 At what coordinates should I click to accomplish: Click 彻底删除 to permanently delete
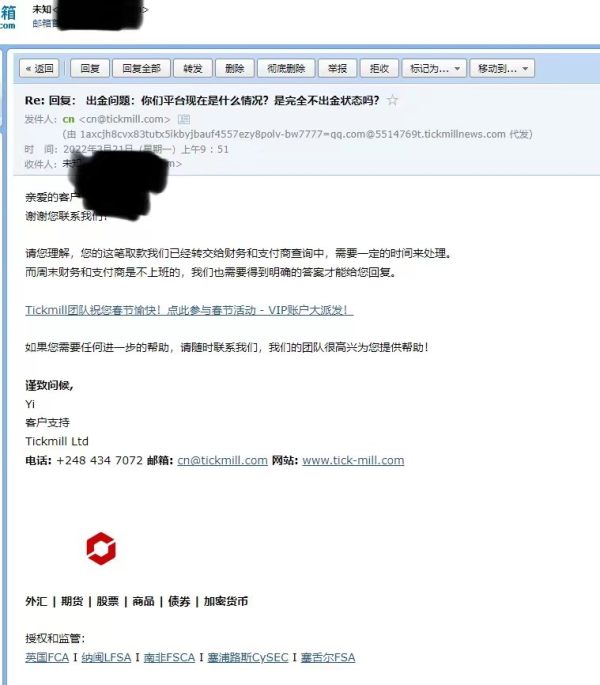[286, 69]
